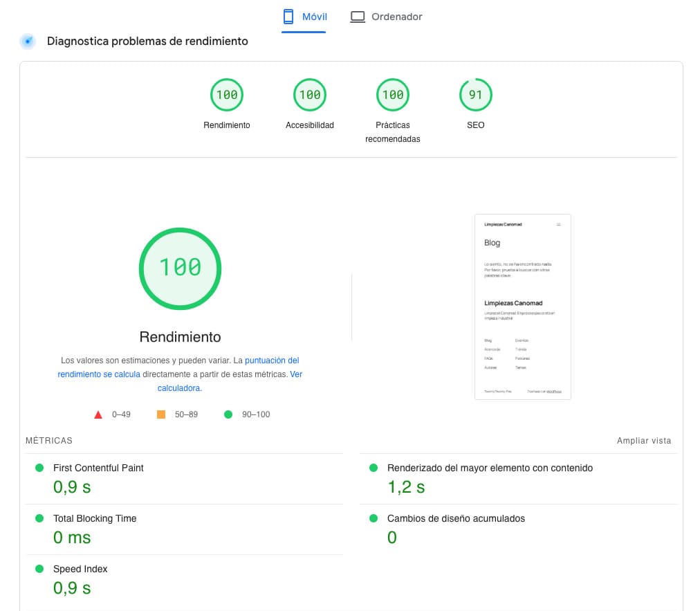Select the SEO 91 score gauge

pos(476,95)
